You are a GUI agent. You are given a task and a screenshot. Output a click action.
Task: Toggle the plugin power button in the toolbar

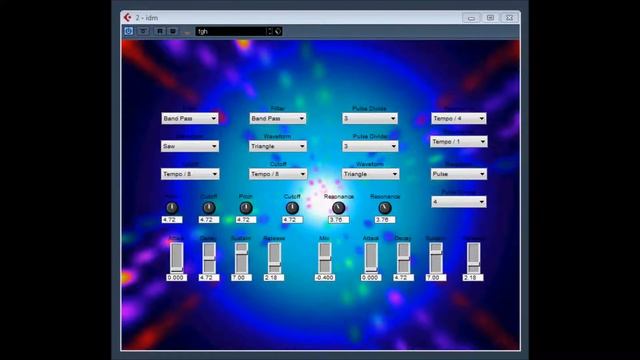[129, 31]
